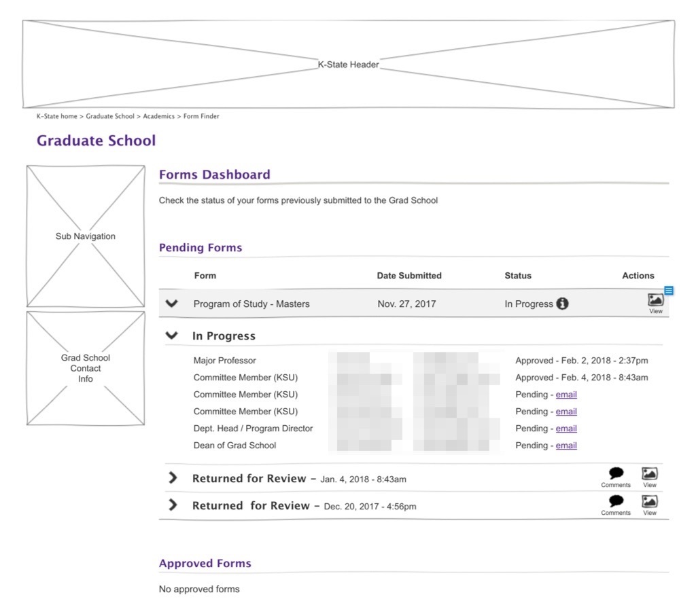This screenshot has width=696, height=616.
Task: Click the info icon beside In Progress status
Action: (561, 304)
